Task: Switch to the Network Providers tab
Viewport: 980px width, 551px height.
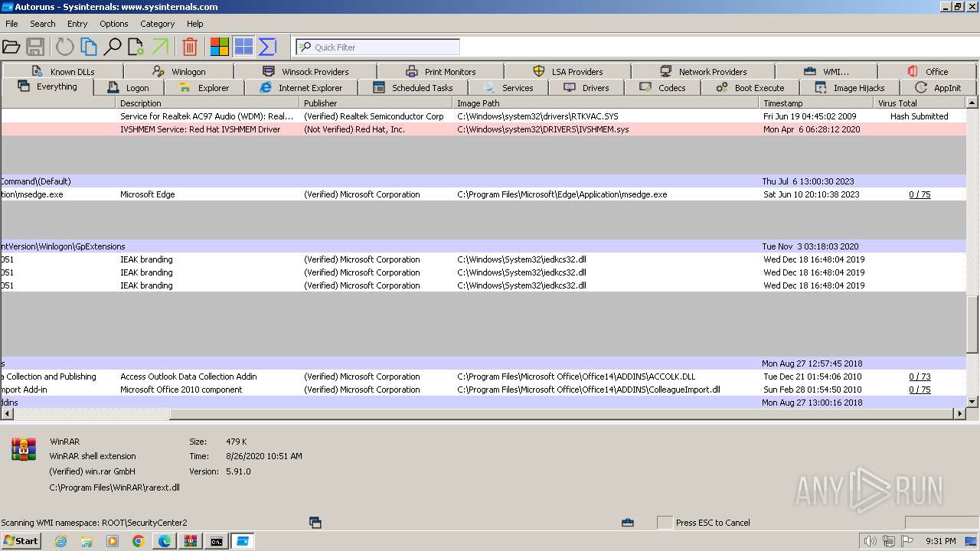Action: (703, 71)
